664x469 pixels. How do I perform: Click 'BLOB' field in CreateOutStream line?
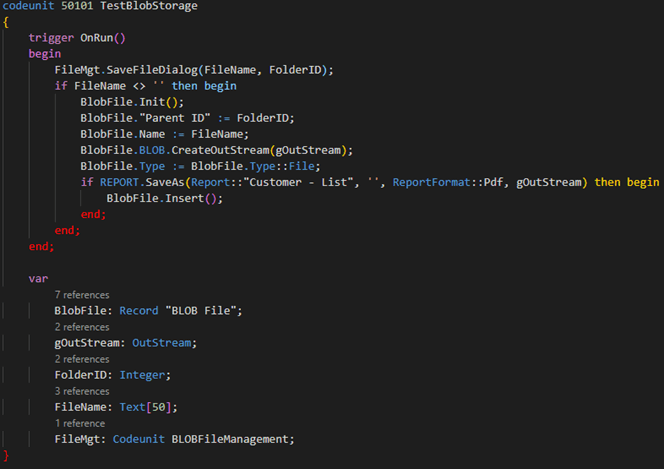pos(152,150)
